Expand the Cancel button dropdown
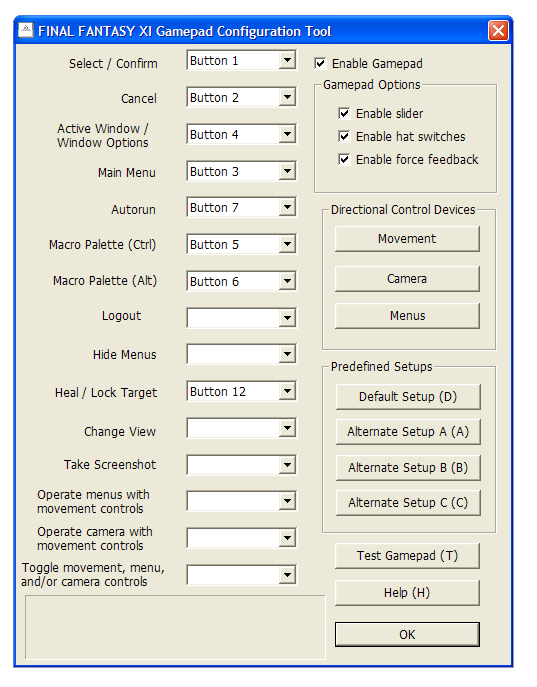Screen dimensions: 537x687 [287, 97]
